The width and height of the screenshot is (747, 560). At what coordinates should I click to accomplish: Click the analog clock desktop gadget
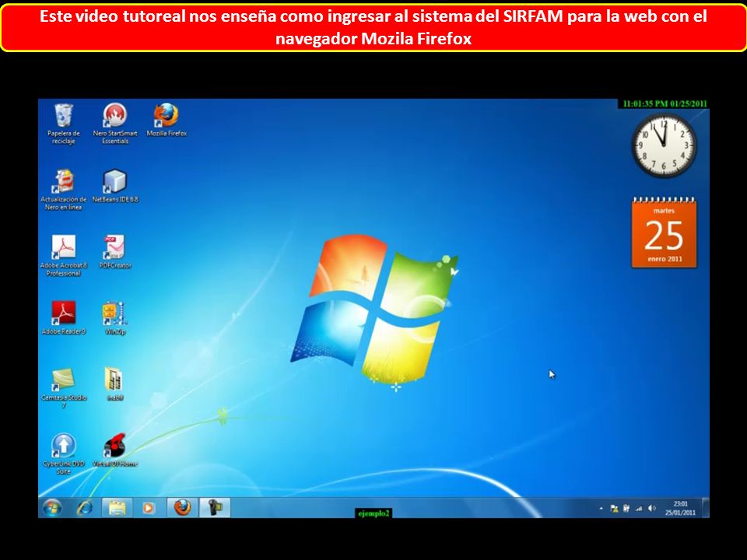pyautogui.click(x=664, y=145)
